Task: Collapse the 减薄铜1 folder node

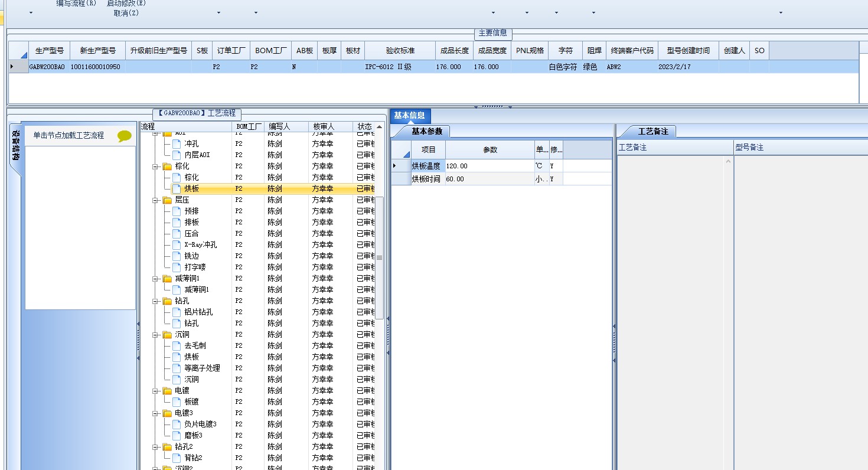Action: (x=155, y=279)
